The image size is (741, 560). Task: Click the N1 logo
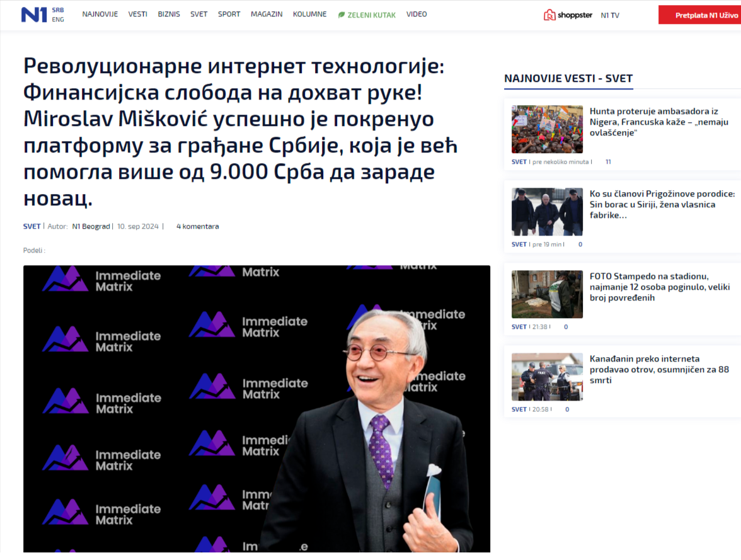(x=34, y=14)
